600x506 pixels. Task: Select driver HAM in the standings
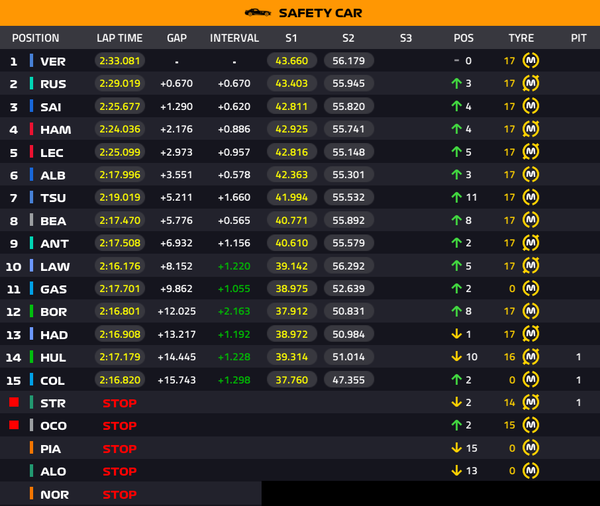click(55, 130)
